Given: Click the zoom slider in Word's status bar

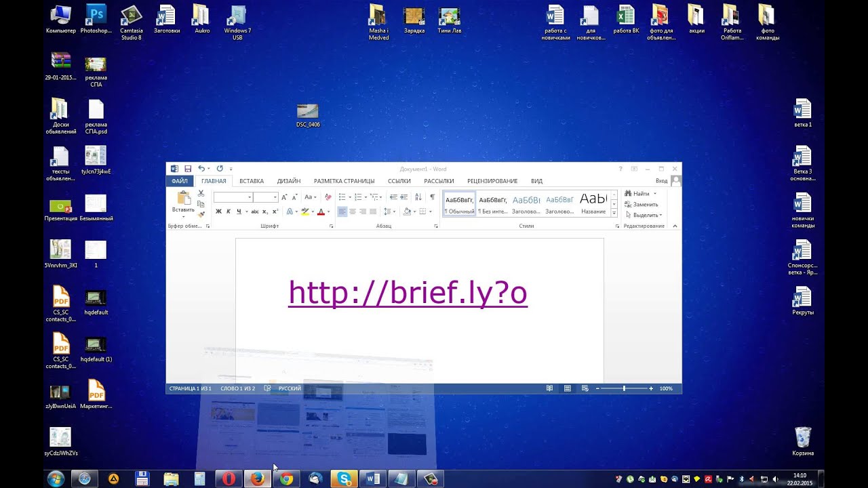Looking at the screenshot, I should click(624, 388).
